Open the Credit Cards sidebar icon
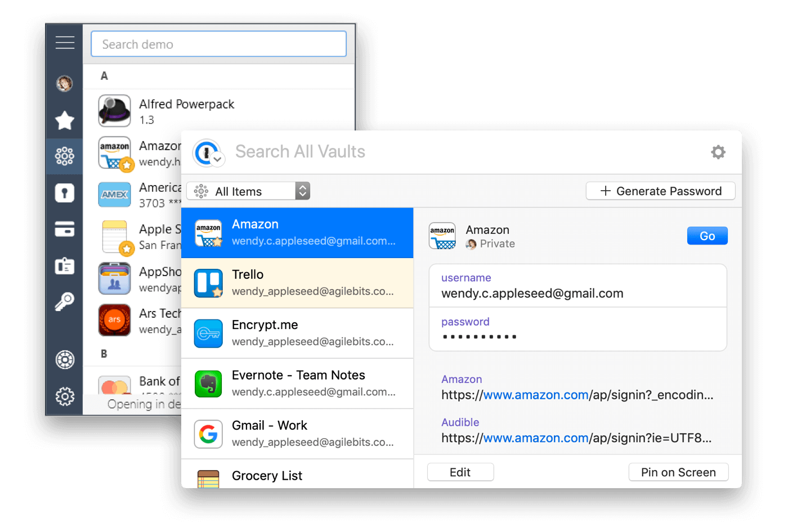Screen dimensions: 788x532 click(65, 229)
